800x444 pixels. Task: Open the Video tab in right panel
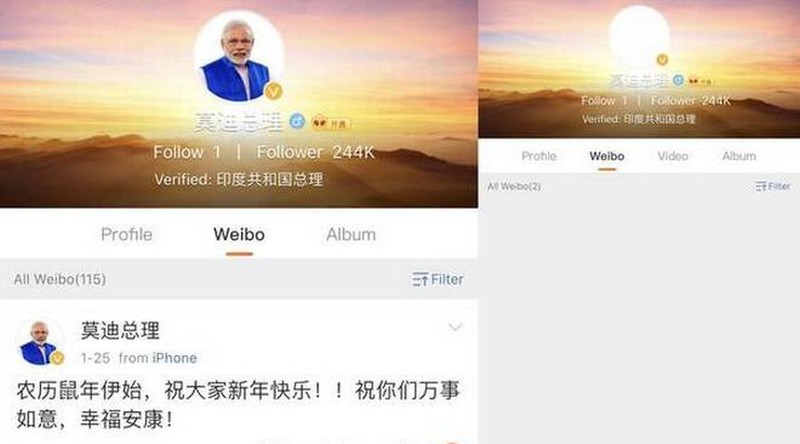[672, 156]
